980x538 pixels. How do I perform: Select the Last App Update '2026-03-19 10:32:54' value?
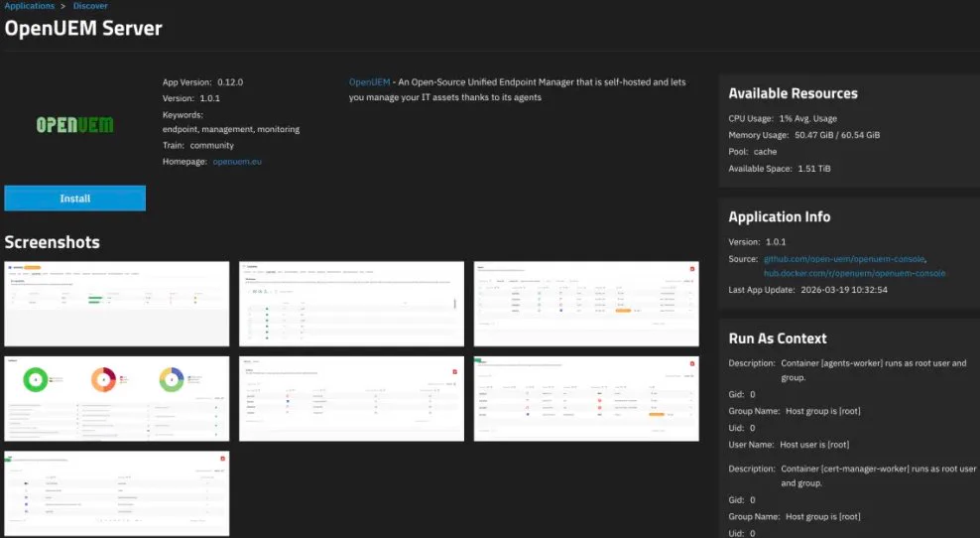click(x=844, y=290)
